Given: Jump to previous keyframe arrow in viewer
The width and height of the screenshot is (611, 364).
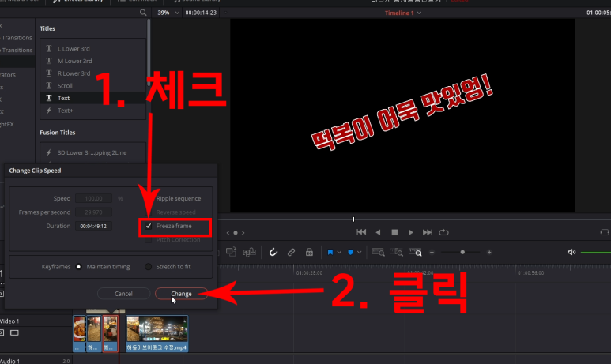Looking at the screenshot, I should point(228,233).
